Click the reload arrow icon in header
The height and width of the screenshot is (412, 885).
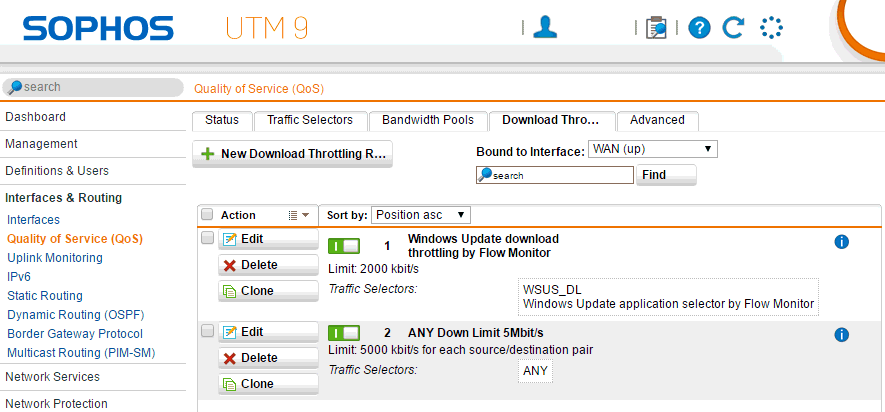[x=733, y=27]
